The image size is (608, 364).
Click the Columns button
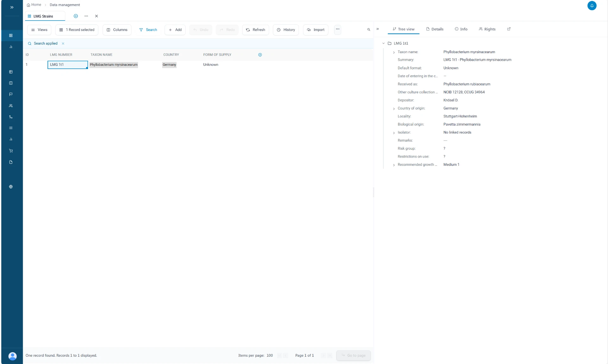(x=117, y=30)
